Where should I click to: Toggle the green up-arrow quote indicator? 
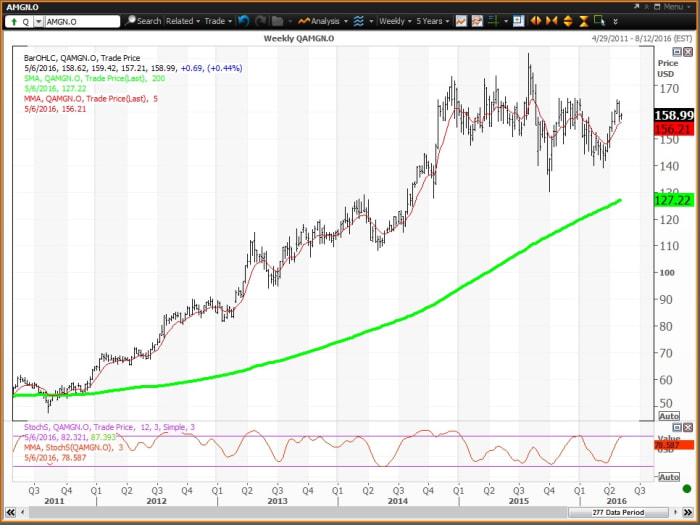click(11, 20)
